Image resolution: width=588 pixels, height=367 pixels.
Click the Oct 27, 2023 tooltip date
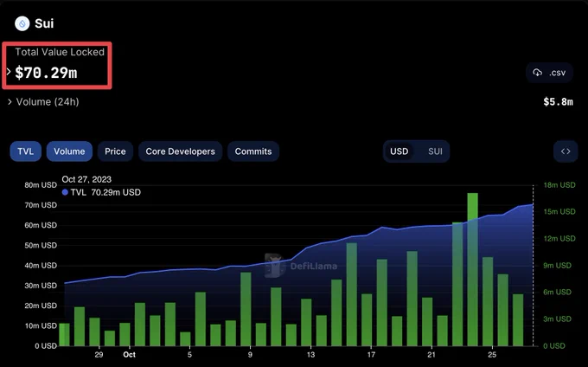click(86, 179)
